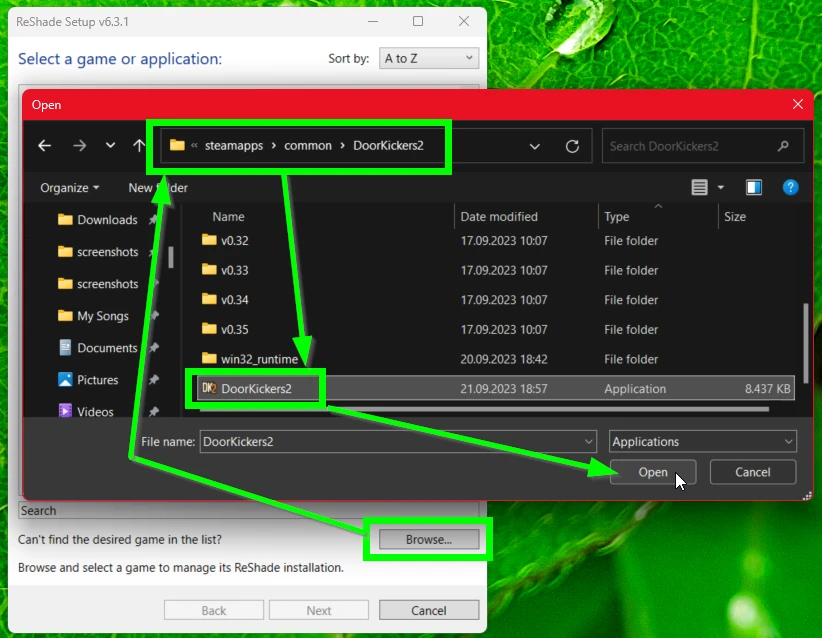Refresh the DoorKickers2 folder view
This screenshot has width=822, height=638.
(x=572, y=146)
